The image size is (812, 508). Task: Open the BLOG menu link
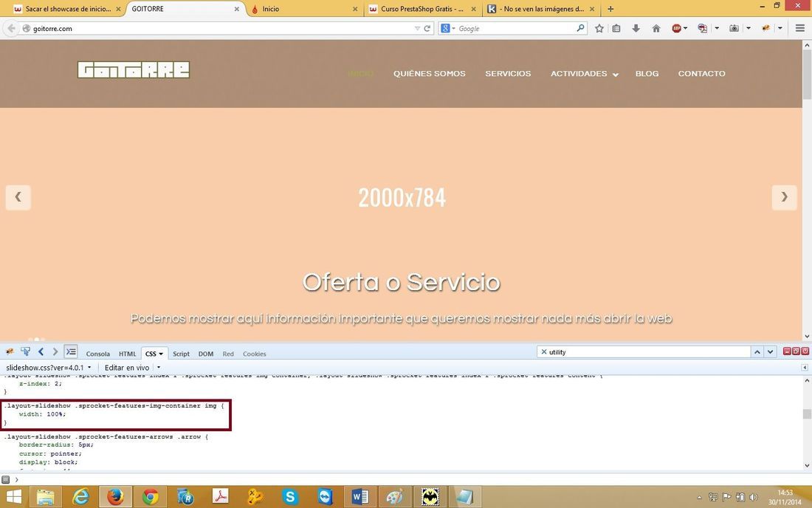[x=647, y=74]
